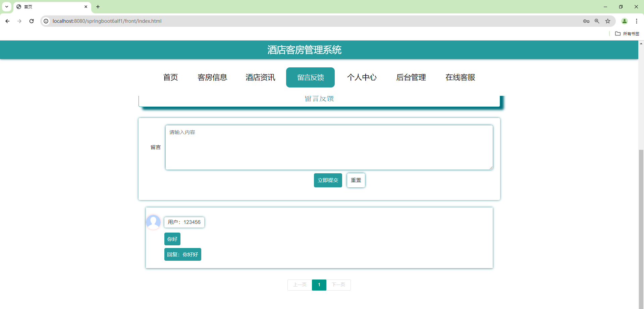The height and width of the screenshot is (309, 644).
Task: Open the tab search chevron dropdown
Action: pos(6,7)
